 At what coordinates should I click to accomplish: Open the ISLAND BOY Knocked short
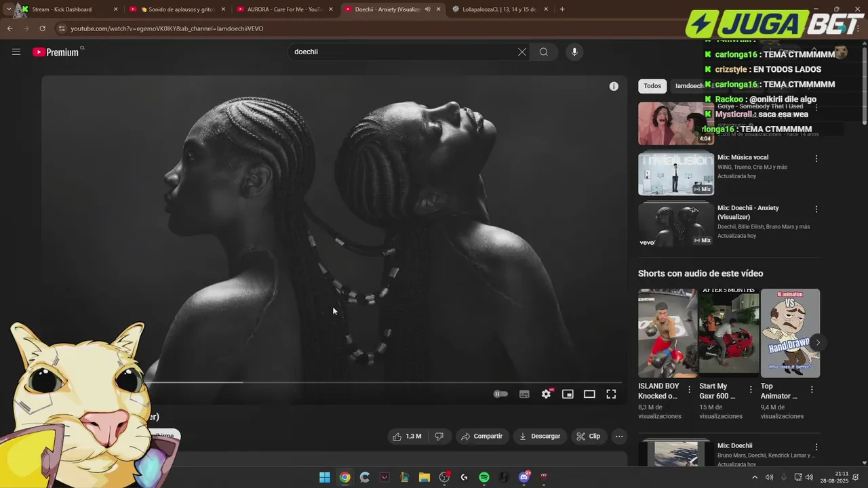click(x=667, y=333)
